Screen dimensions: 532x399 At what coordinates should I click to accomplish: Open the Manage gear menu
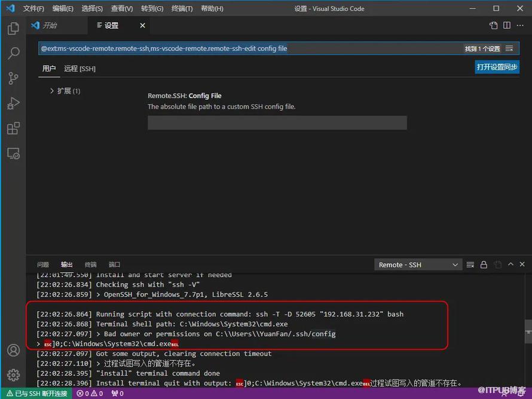[13, 375]
